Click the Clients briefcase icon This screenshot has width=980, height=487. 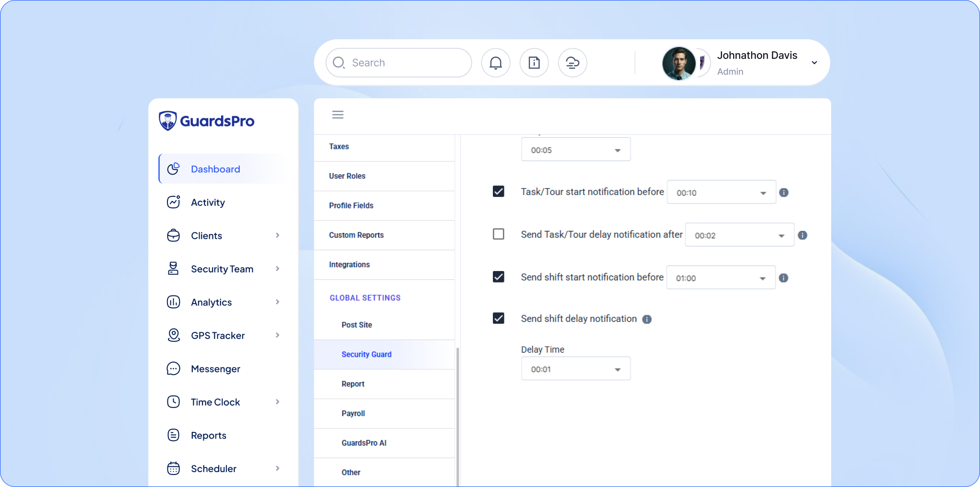tap(173, 236)
